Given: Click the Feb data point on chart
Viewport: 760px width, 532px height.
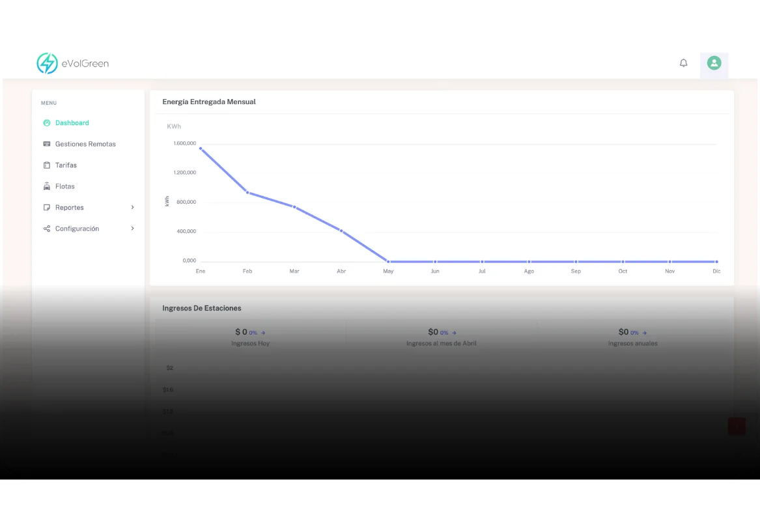Looking at the screenshot, I should click(247, 193).
